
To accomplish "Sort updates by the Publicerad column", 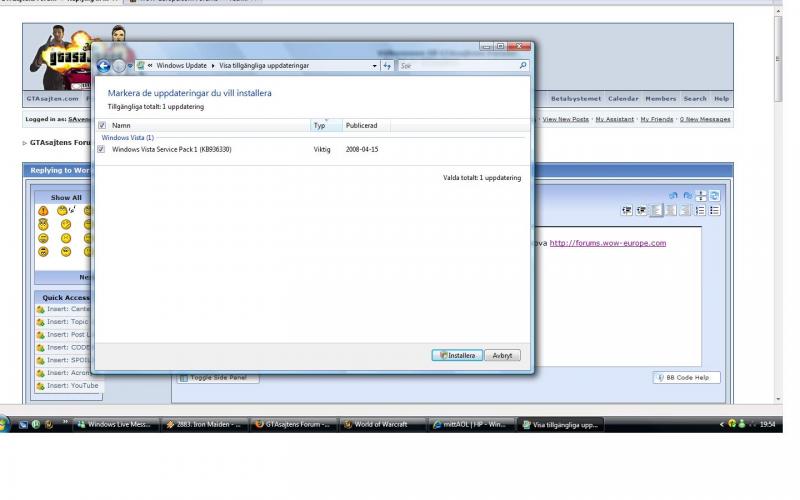I will 366,126.
